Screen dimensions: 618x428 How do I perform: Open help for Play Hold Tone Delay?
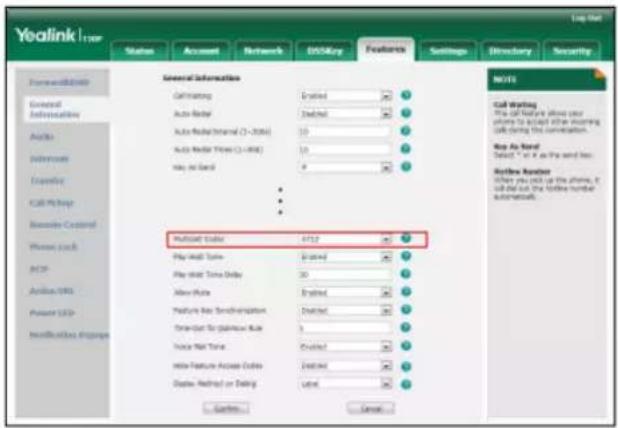pos(406,274)
